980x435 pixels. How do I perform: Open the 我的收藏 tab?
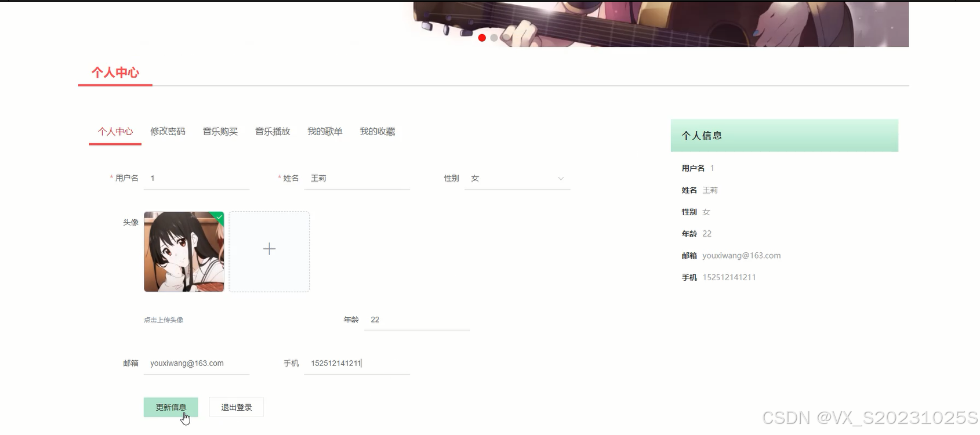click(x=378, y=132)
